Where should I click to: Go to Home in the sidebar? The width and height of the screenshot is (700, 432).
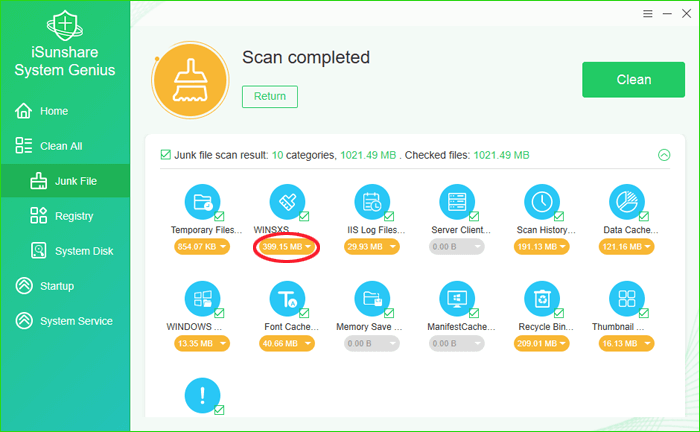pyautogui.click(x=65, y=111)
